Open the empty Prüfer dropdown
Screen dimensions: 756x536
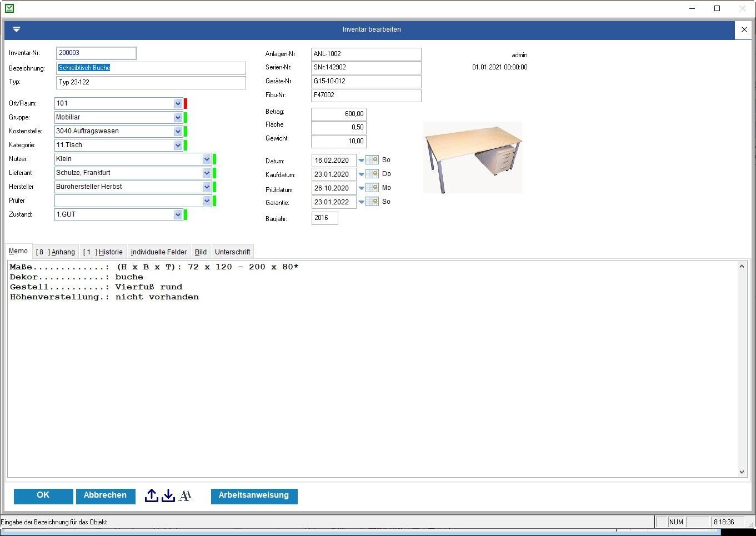click(207, 201)
